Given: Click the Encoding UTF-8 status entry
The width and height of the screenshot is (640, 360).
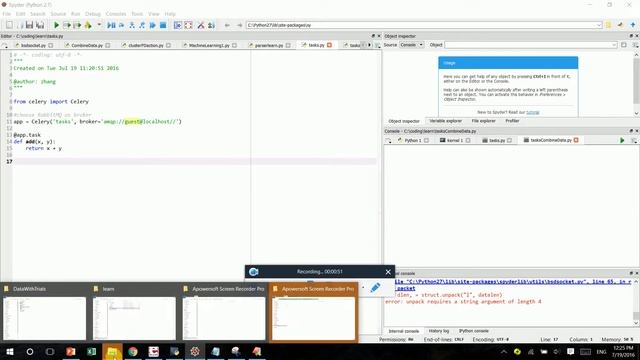Looking at the screenshot, I should coord(490,339).
